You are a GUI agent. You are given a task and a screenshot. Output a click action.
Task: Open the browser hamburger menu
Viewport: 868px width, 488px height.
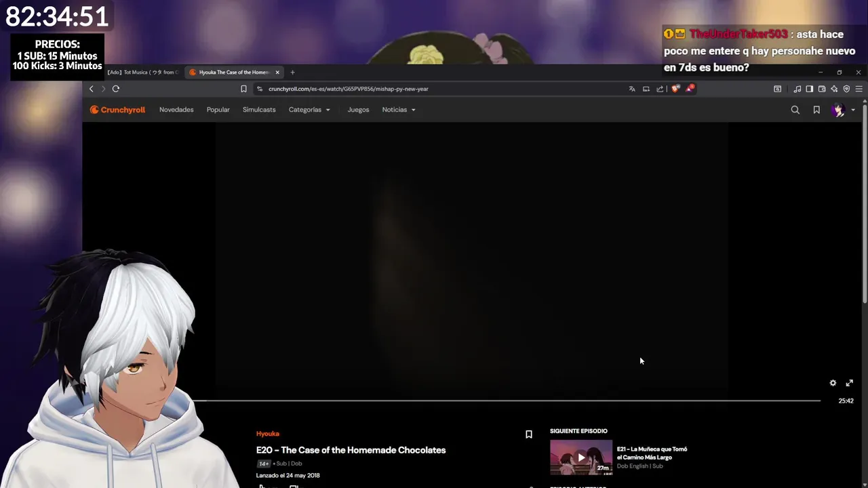coord(859,89)
